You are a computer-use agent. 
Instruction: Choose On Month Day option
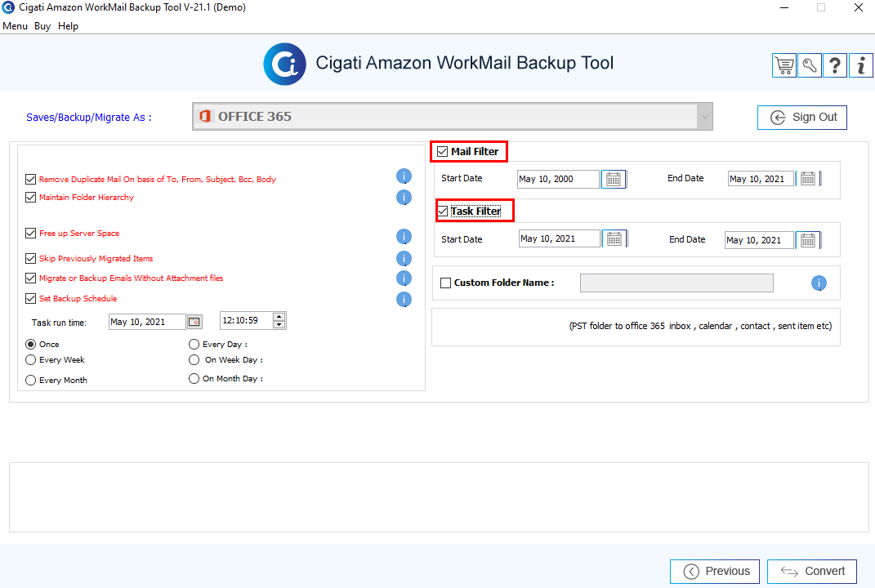click(x=194, y=378)
